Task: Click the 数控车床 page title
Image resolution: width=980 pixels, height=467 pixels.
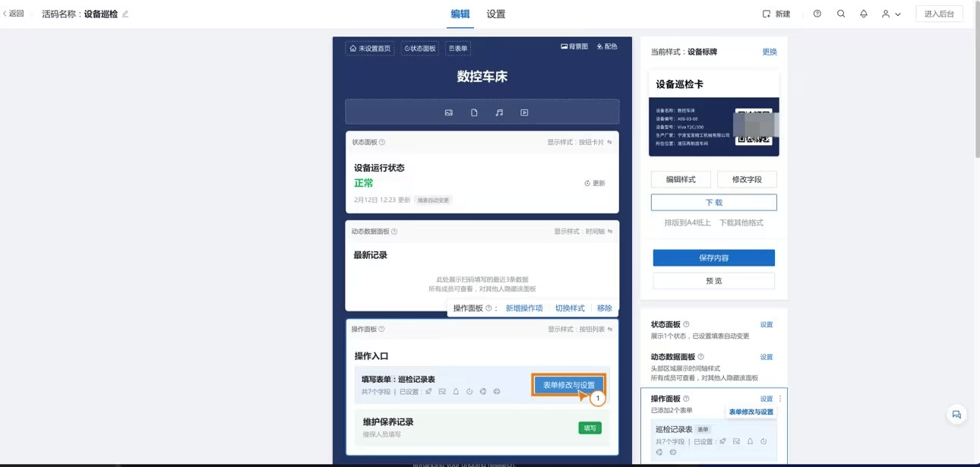Action: pyautogui.click(x=482, y=76)
